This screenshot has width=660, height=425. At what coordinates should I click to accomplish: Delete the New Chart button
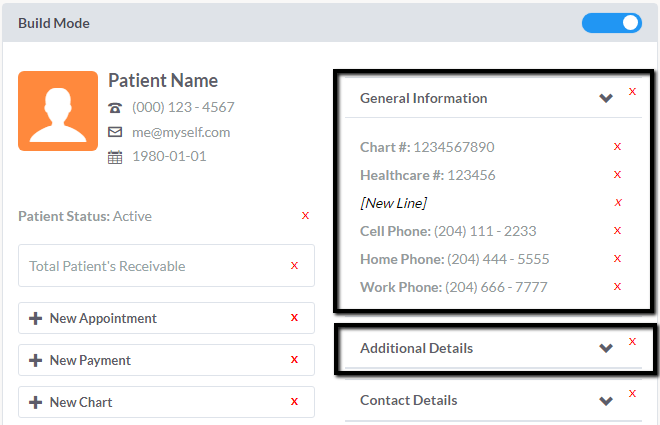(294, 401)
